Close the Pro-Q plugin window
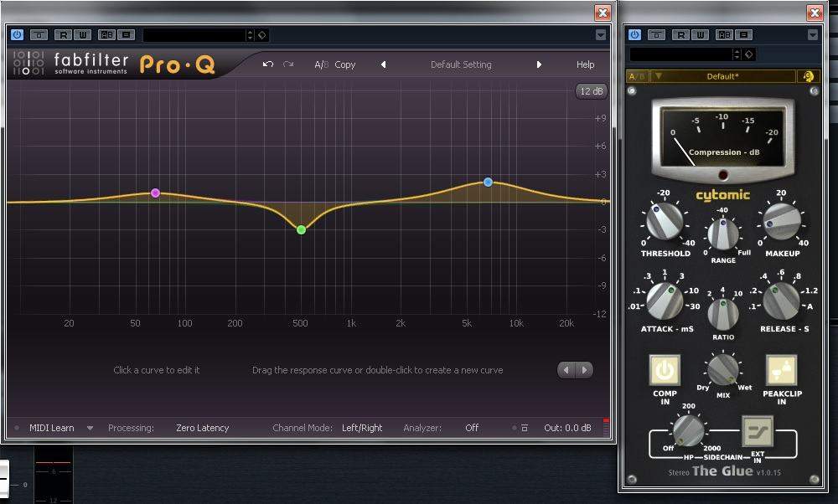This screenshot has height=504, width=838. coord(603,13)
